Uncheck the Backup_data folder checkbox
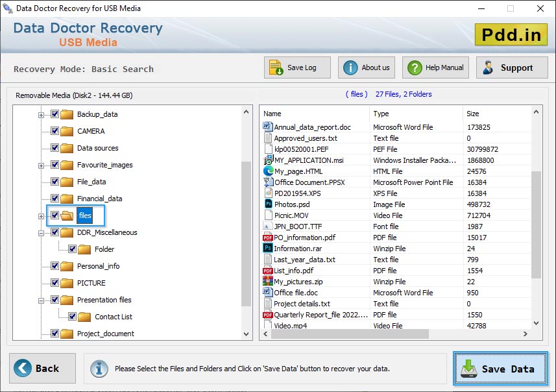This screenshot has height=392, width=556. click(54, 114)
